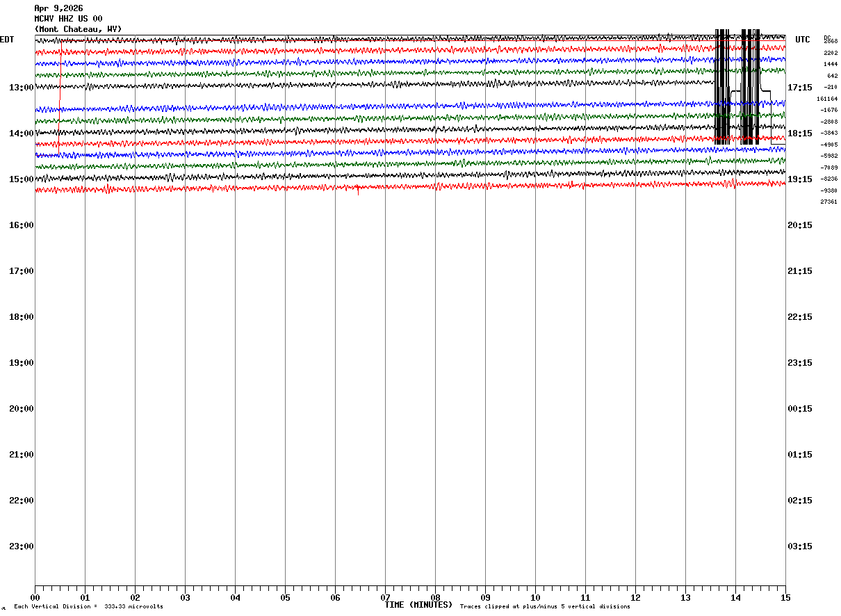The width and height of the screenshot is (841, 616).
Task: Click the "12" minute axis label
Action: (x=635, y=598)
